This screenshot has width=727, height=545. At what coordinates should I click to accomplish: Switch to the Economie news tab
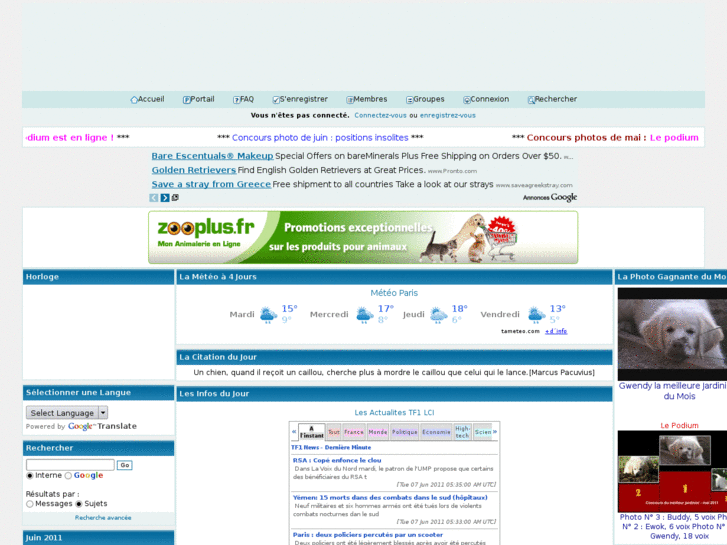tap(436, 432)
